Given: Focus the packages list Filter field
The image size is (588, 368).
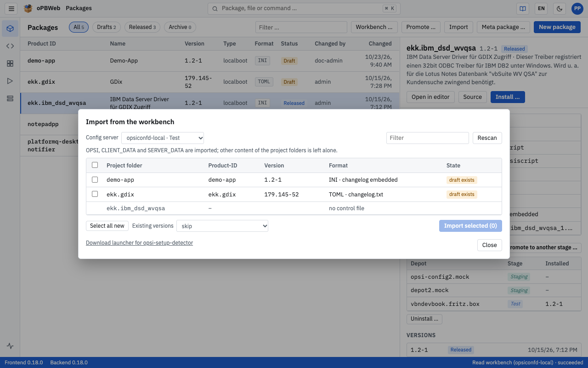Looking at the screenshot, I should click(301, 27).
